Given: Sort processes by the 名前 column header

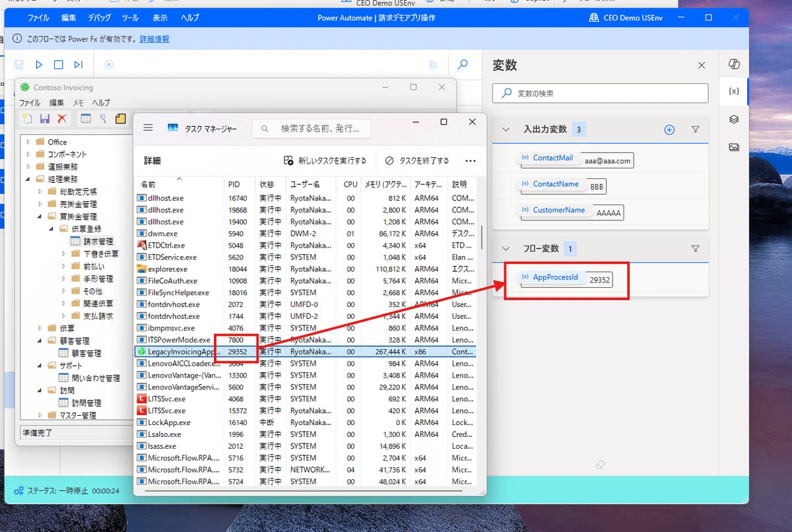Looking at the screenshot, I should pos(179,184).
